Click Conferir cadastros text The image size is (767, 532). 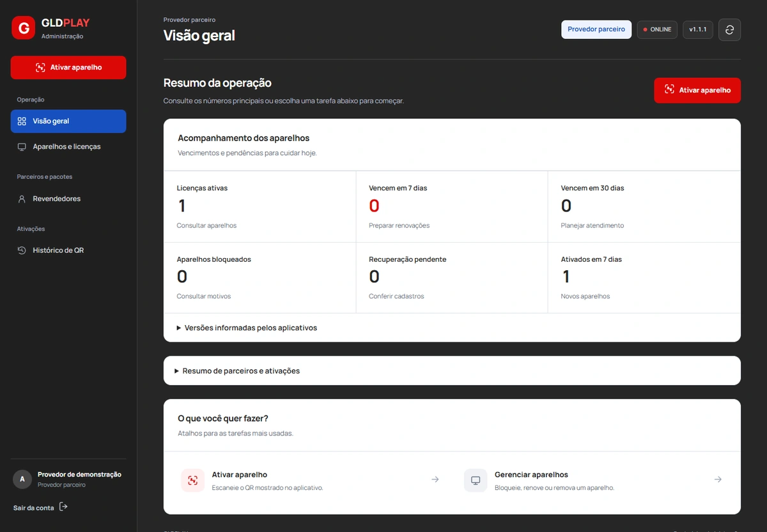396,296
